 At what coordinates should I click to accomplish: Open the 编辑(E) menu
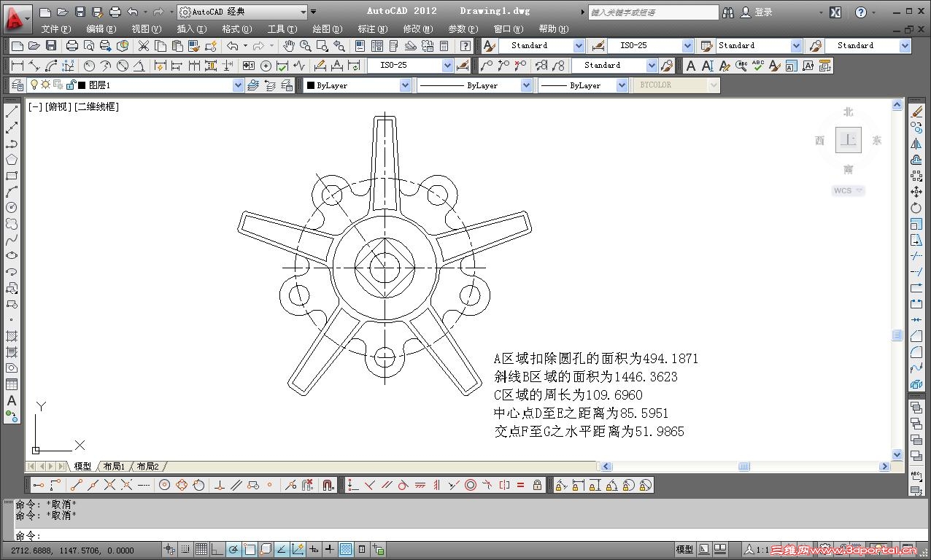pyautogui.click(x=101, y=28)
